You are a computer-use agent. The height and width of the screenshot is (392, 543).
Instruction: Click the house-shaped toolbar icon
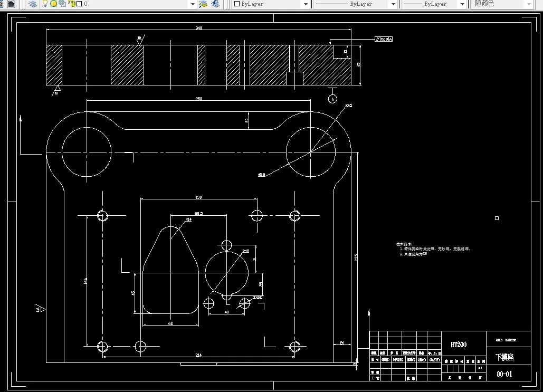(11, 4)
